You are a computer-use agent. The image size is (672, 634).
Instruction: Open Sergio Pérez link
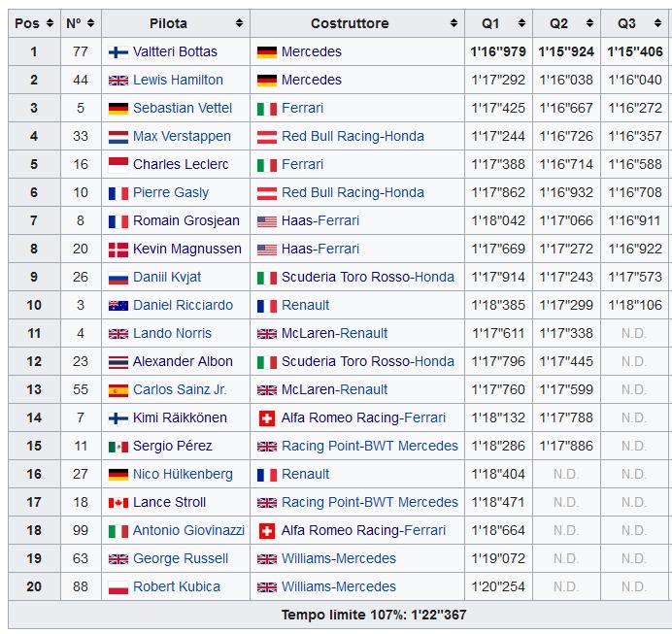pos(172,447)
